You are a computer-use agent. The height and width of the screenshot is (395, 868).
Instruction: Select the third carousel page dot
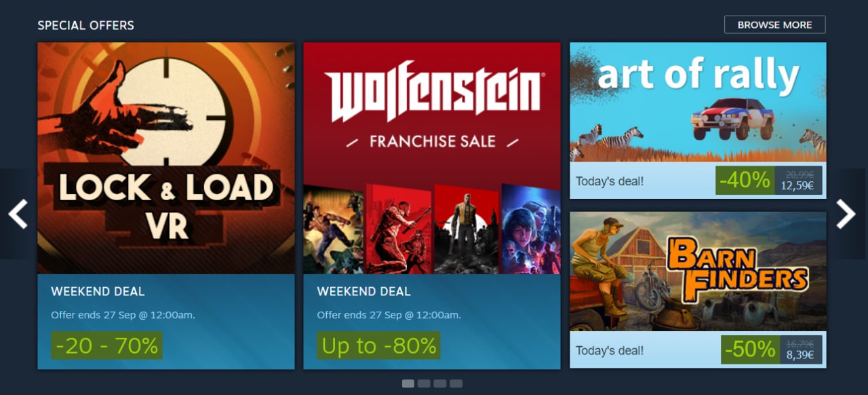pos(440,383)
